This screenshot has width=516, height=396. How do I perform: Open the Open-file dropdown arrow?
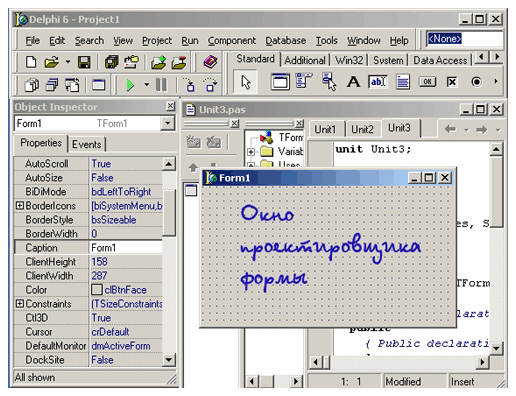(68, 62)
